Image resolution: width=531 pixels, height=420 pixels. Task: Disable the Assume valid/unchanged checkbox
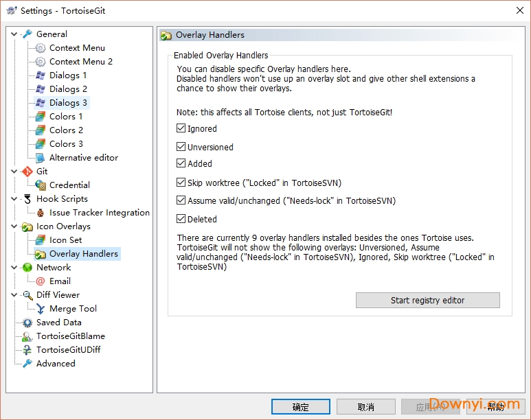pos(181,200)
